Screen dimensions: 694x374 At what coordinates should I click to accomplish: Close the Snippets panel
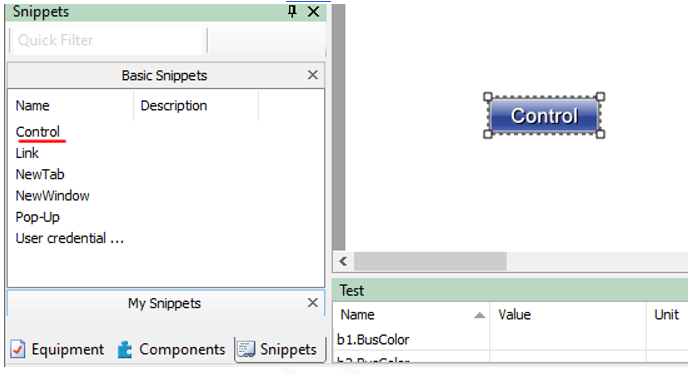click(313, 12)
